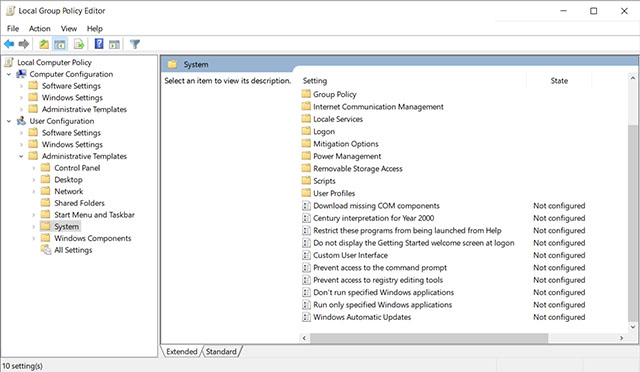Expand the Network tree node
The width and height of the screenshot is (640, 372).
pyautogui.click(x=33, y=192)
